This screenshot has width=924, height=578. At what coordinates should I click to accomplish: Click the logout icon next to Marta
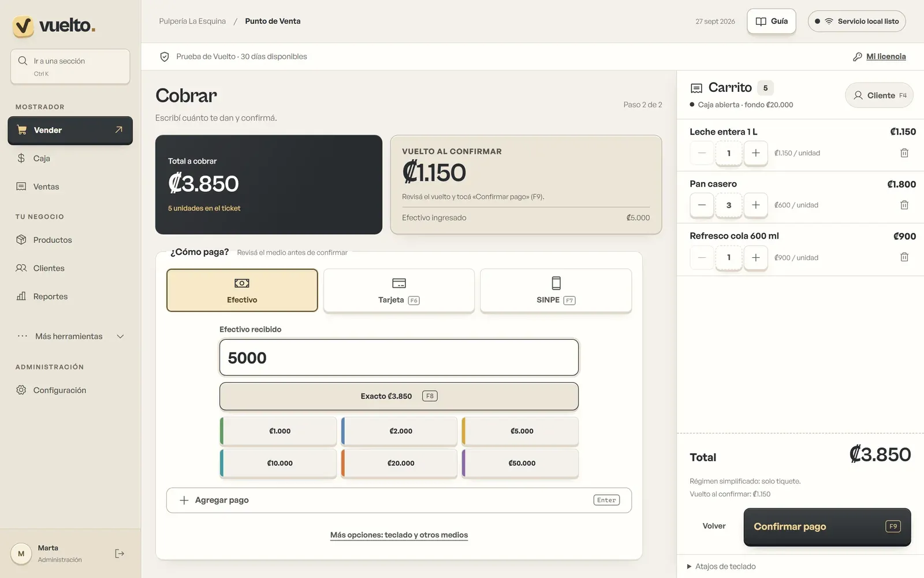pos(120,554)
